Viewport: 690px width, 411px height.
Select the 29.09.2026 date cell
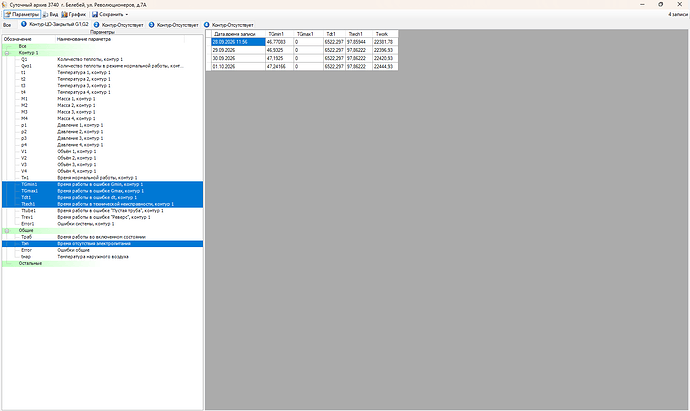click(238, 50)
